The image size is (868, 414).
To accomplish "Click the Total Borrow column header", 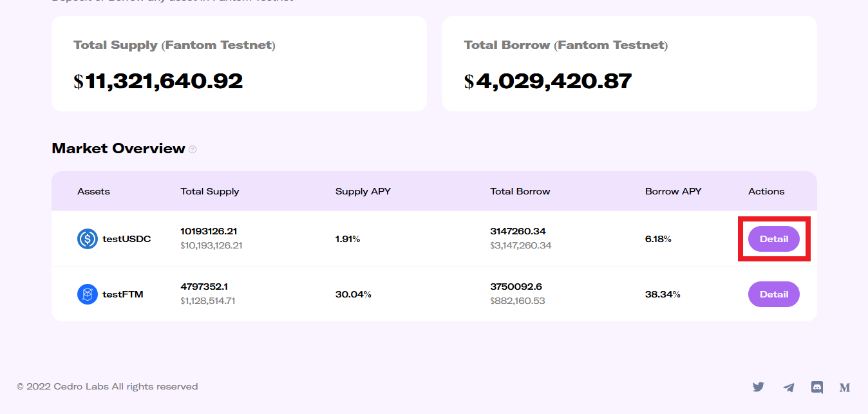I will tap(520, 191).
